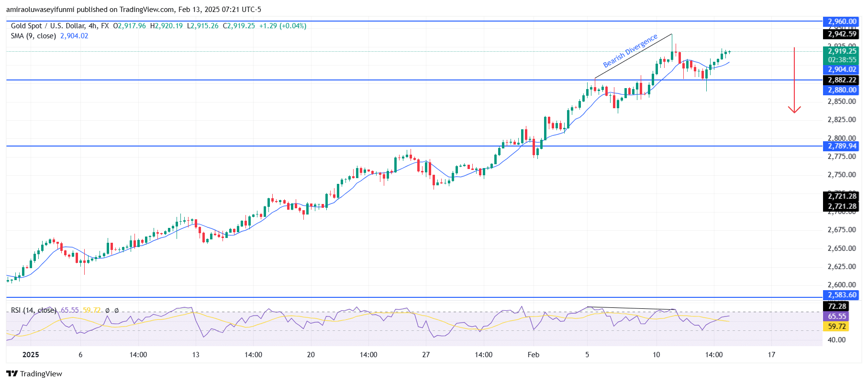Viewport: 868px width, 384px height.
Task: Click the SMA 2,904.02 label on the price axis
Action: point(842,69)
